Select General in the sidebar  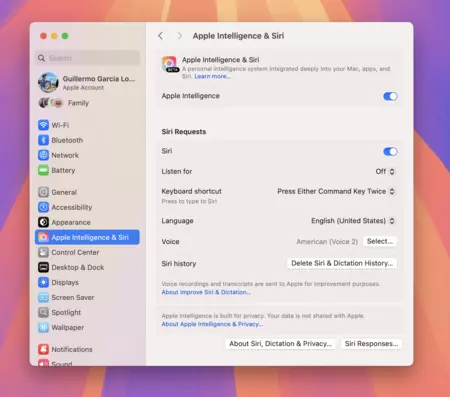[87, 192]
